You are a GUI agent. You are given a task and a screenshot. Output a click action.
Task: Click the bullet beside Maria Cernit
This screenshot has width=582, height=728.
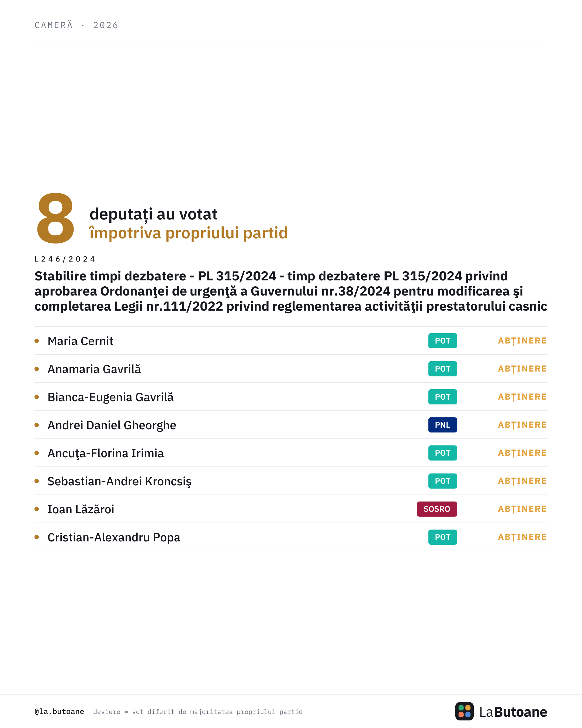pyautogui.click(x=37, y=341)
